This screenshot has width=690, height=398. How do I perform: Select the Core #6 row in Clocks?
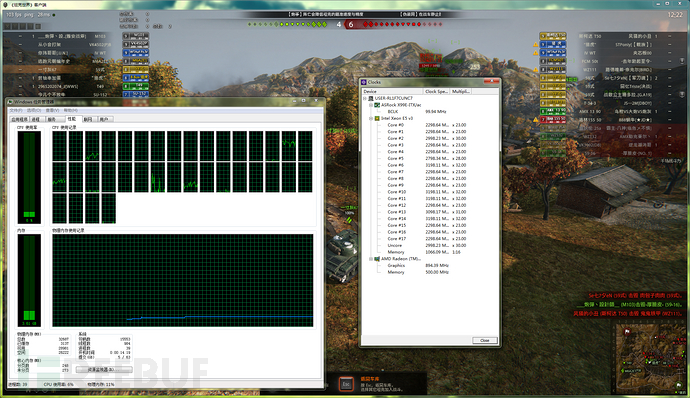point(430,165)
